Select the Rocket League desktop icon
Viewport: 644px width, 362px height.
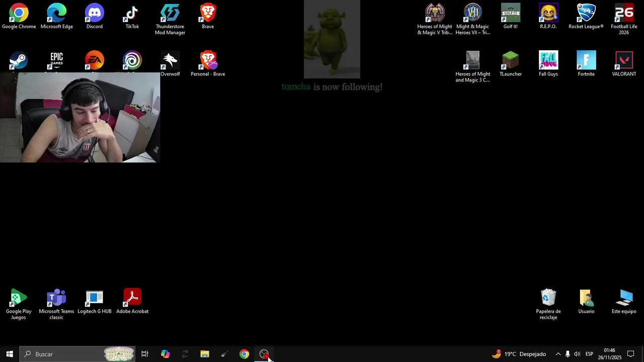pos(586,17)
